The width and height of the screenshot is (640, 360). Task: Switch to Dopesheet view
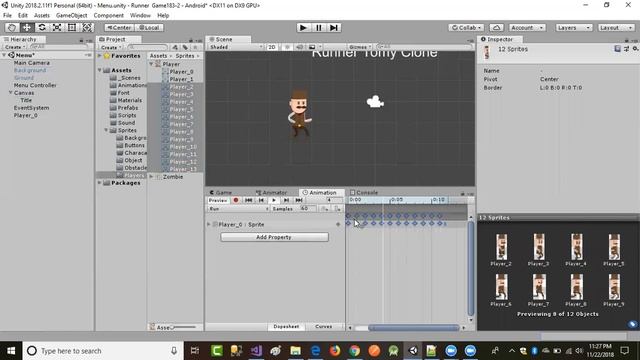tap(286, 327)
